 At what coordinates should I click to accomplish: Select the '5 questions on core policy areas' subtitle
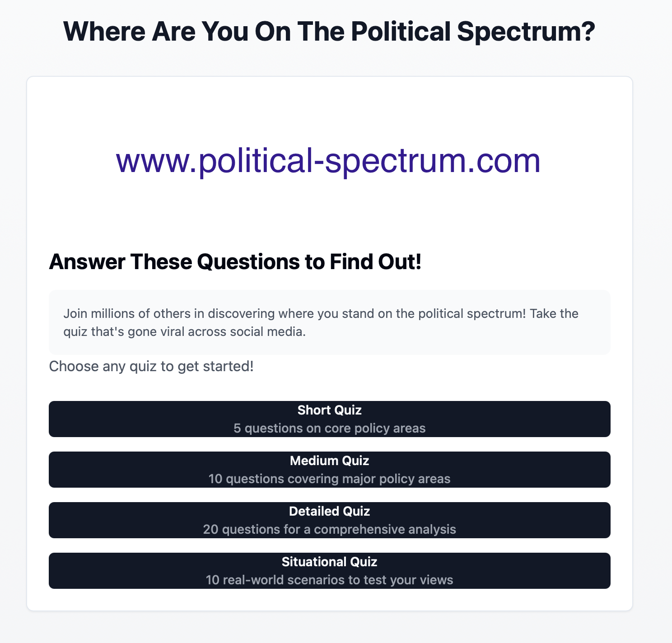[329, 428]
